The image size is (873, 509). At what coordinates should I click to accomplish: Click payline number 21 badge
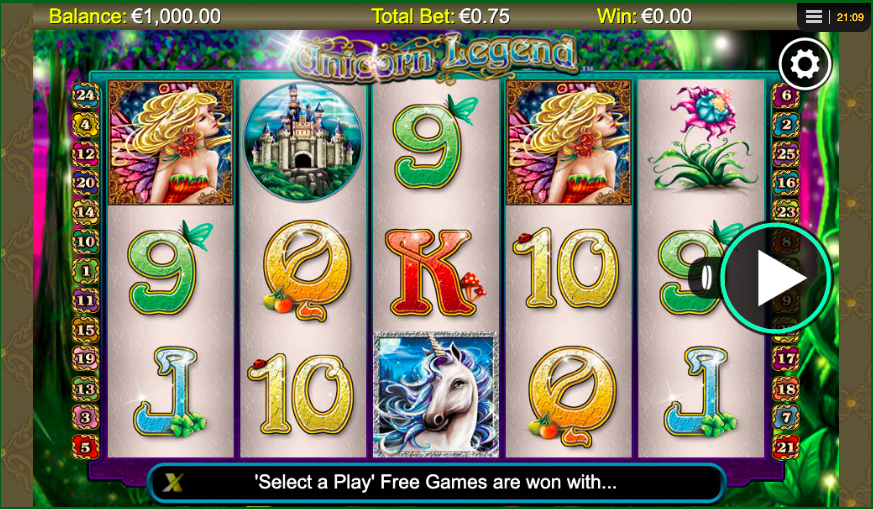(786, 447)
